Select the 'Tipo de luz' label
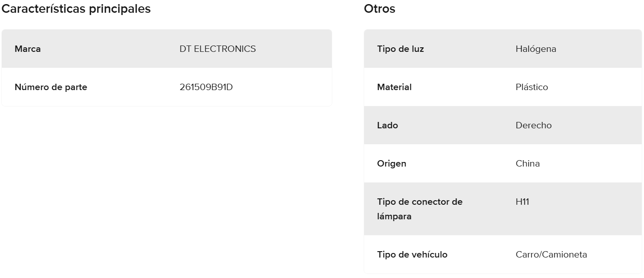The image size is (644, 278). [x=400, y=49]
